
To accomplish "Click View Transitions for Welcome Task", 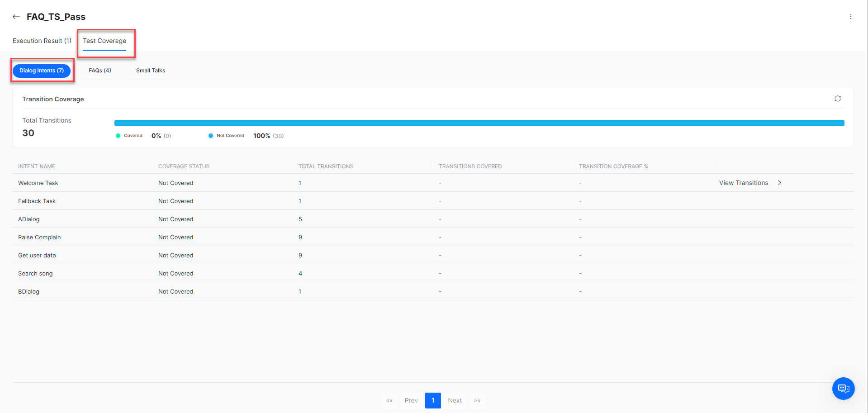I will click(x=743, y=183).
